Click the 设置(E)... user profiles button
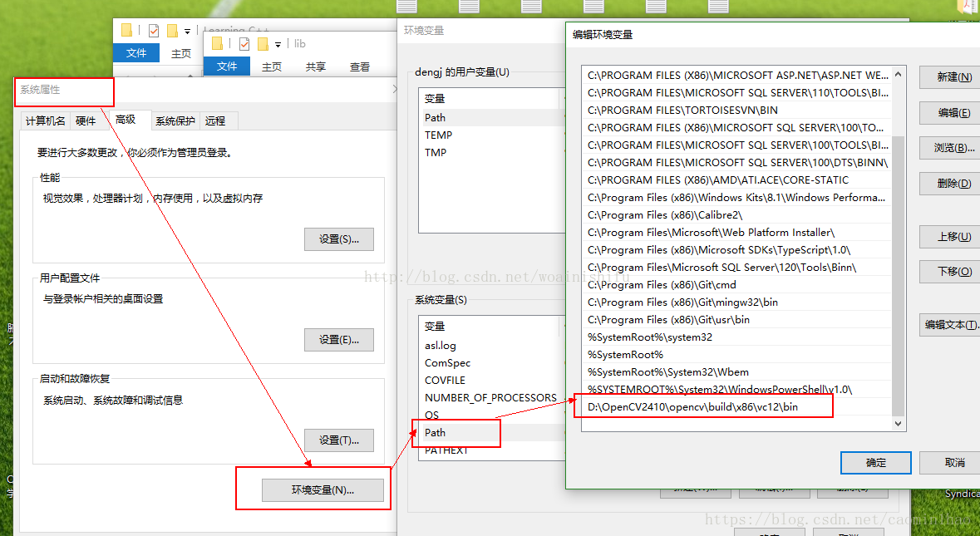Viewport: 980px width, 536px height. (339, 340)
